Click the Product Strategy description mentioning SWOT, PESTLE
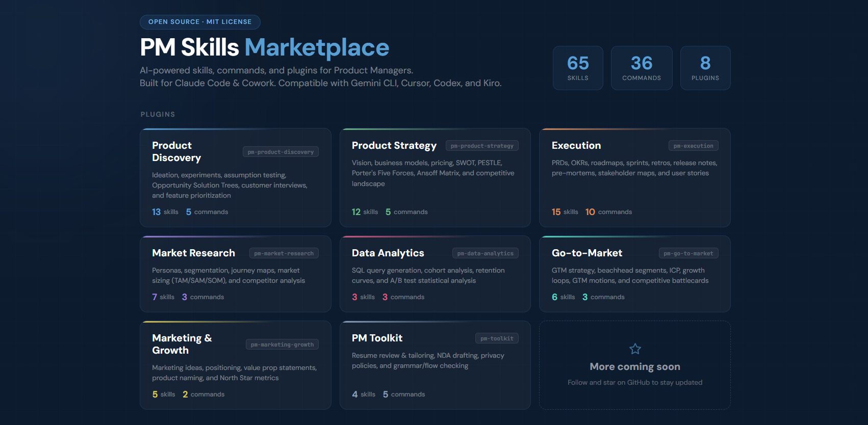This screenshot has height=425, width=868. [x=433, y=173]
